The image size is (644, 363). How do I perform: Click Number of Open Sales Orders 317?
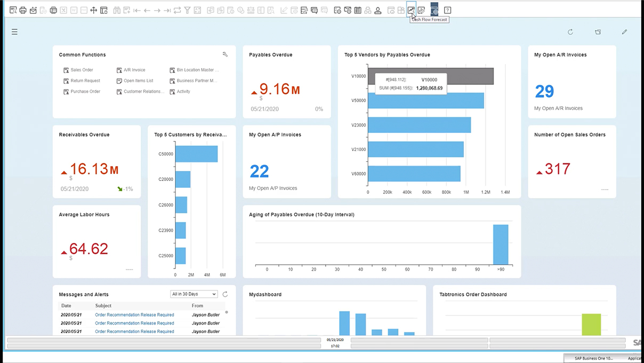pos(557,169)
